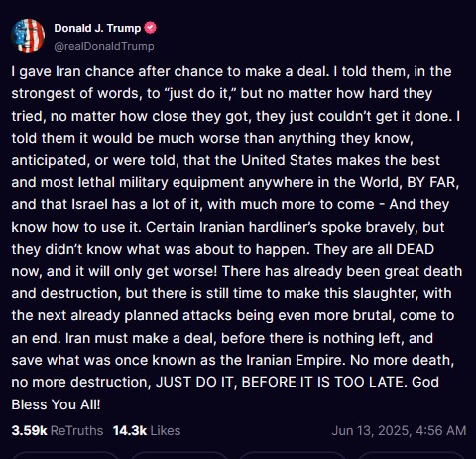Click the action button beneath the Likes count
476x459 pixels.
(179, 455)
